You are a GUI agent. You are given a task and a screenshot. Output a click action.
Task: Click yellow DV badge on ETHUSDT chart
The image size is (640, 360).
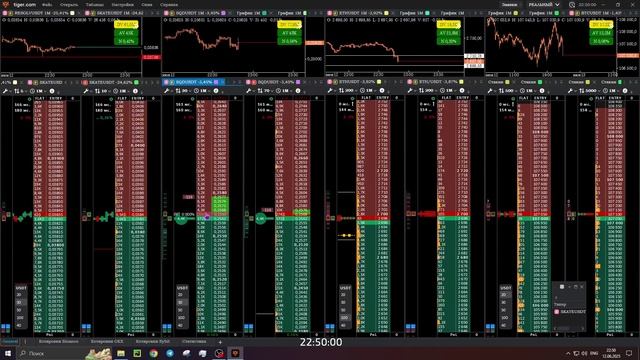tap(449, 24)
